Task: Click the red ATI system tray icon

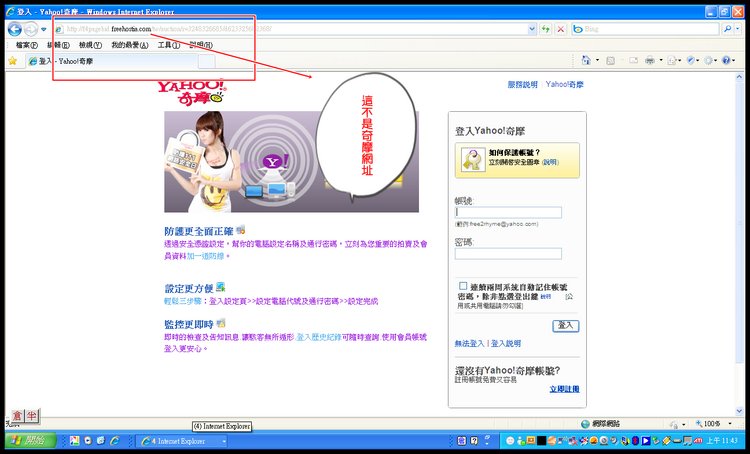Action: click(698, 441)
